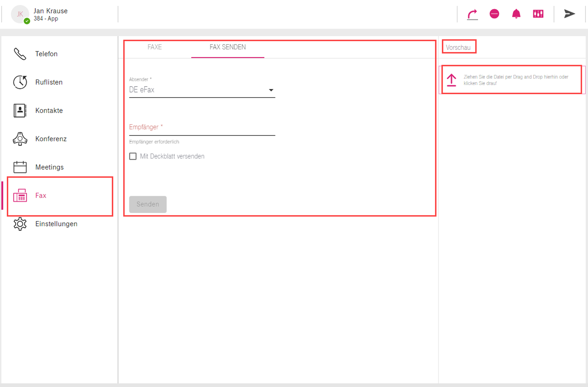Expand the Absender DE eFax dropdown

click(x=202, y=90)
